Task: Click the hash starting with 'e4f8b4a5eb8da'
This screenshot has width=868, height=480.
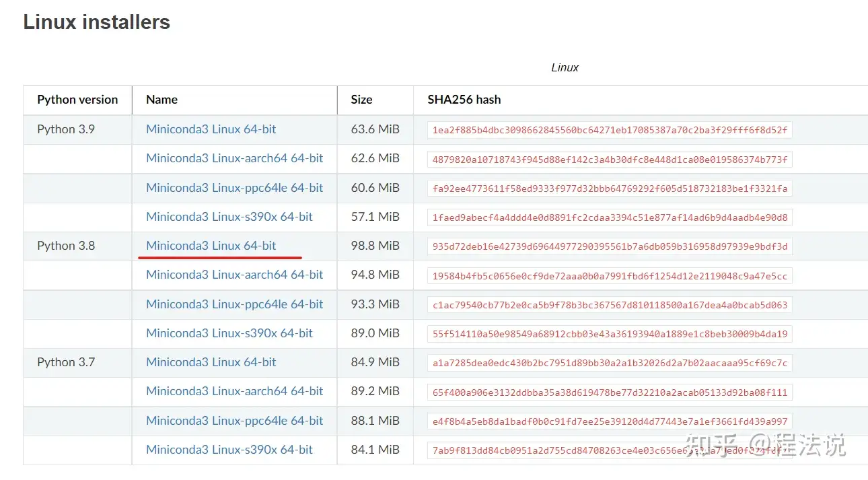Action: coord(610,421)
